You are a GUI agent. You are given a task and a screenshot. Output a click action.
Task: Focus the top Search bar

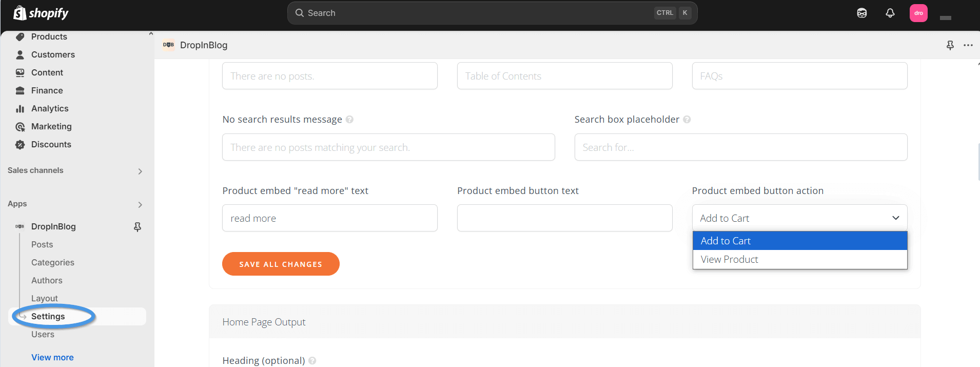pos(492,13)
